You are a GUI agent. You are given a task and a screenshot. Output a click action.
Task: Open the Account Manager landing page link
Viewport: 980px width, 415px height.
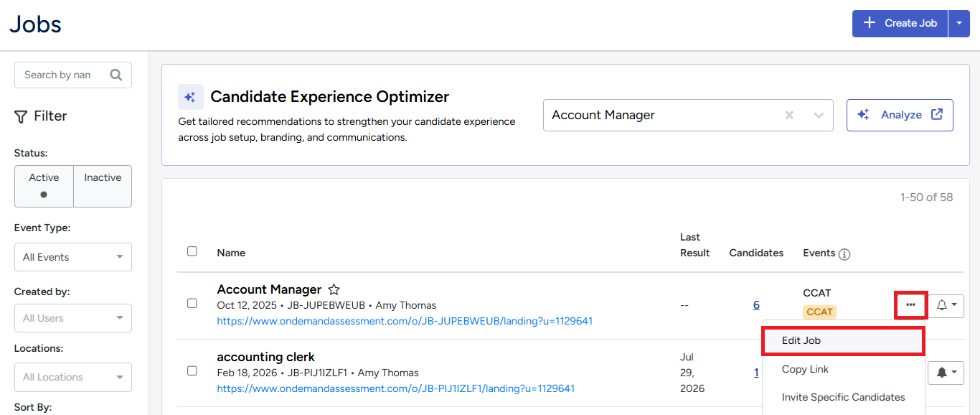tap(405, 321)
